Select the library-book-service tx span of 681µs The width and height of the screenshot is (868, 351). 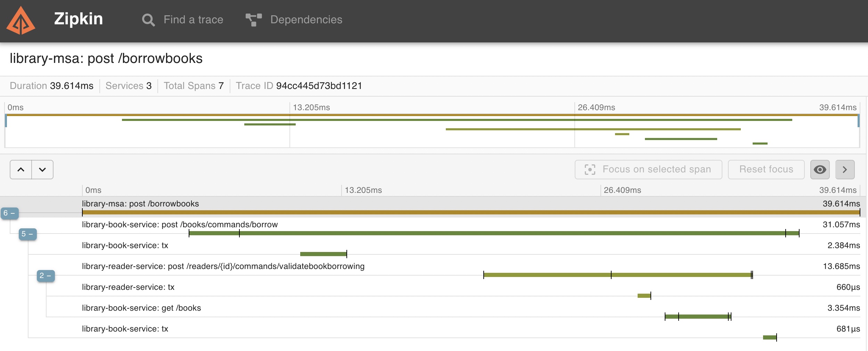433,332
